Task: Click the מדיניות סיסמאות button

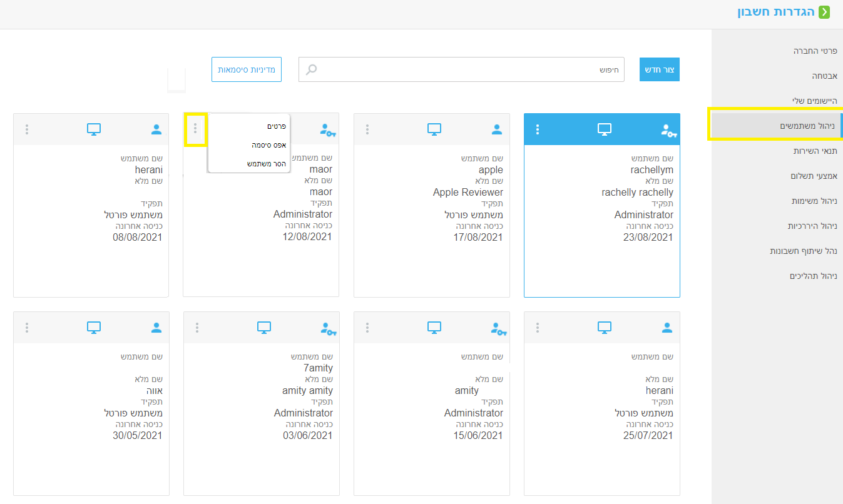Action: (247, 69)
